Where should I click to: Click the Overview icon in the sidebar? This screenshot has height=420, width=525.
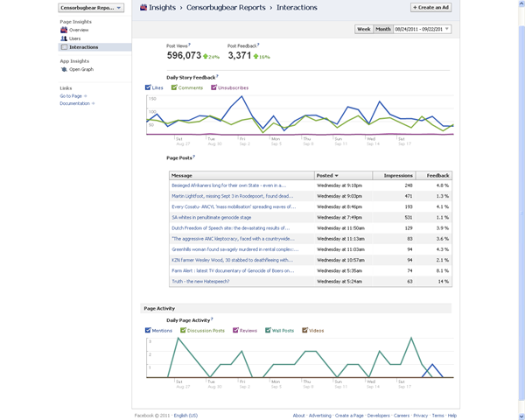click(64, 30)
